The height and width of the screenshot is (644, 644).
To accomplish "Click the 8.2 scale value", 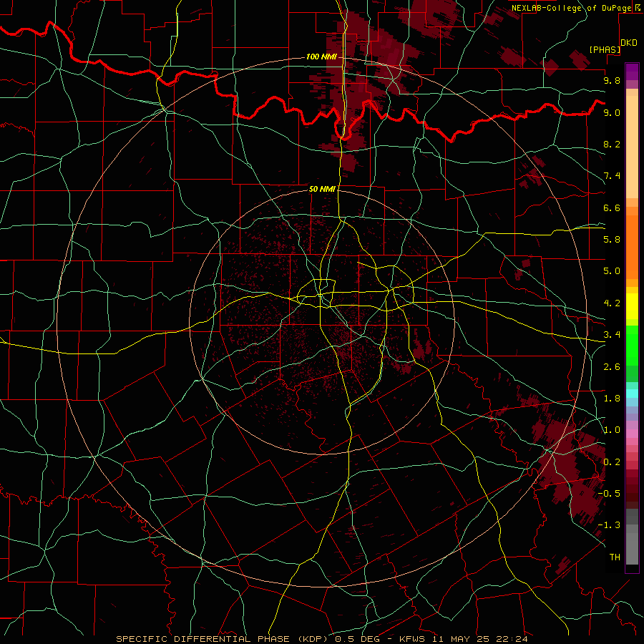I will tap(612, 144).
